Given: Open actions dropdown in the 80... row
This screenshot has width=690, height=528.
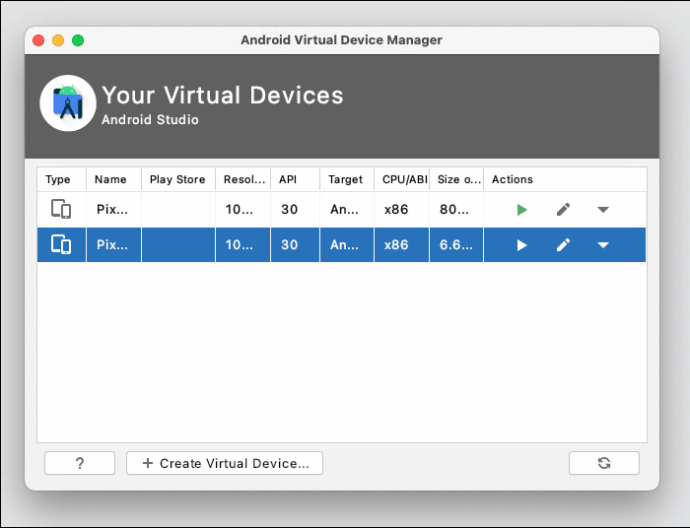Looking at the screenshot, I should point(603,210).
